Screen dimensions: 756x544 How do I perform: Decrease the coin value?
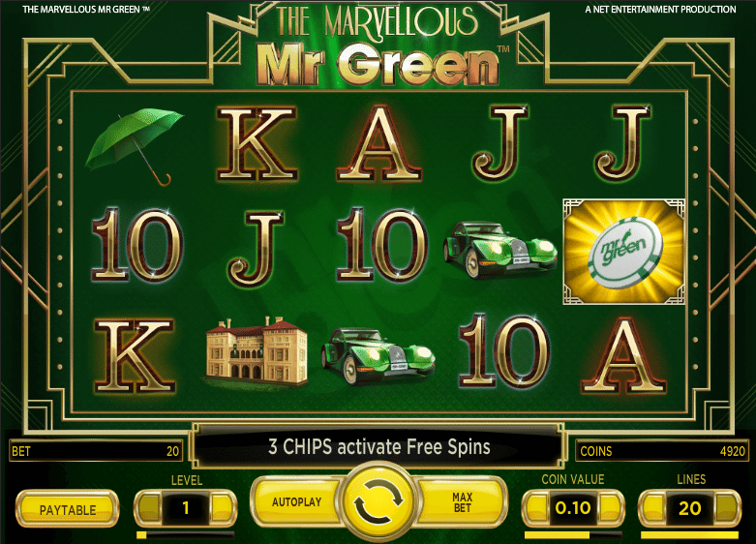pyautogui.click(x=537, y=508)
